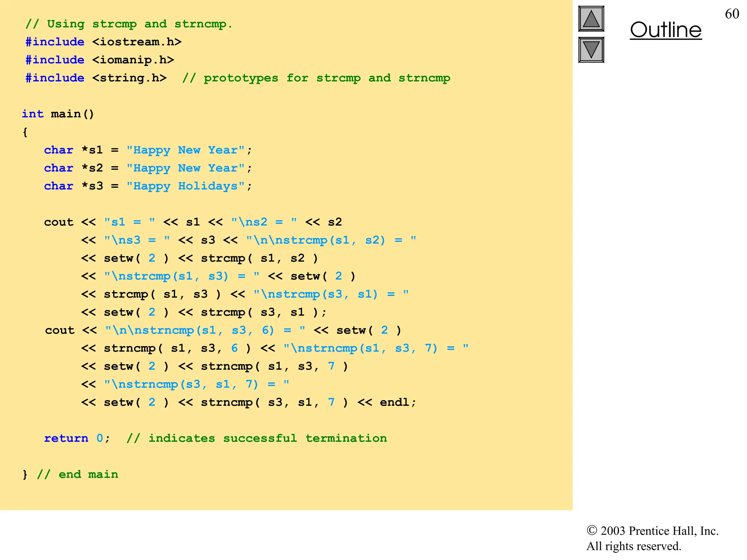The width and height of the screenshot is (747, 560).
Task: Click the call 'strcmp( s1, s2 )'
Action: (260, 258)
